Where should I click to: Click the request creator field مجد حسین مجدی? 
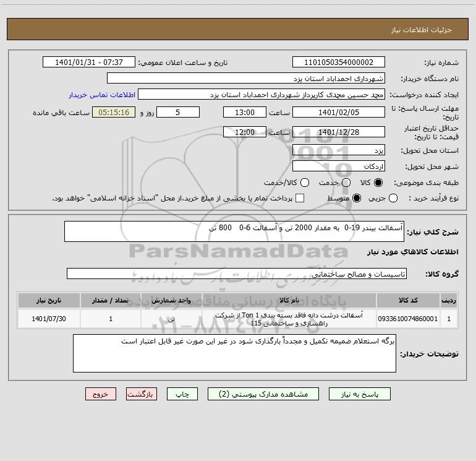(x=261, y=94)
